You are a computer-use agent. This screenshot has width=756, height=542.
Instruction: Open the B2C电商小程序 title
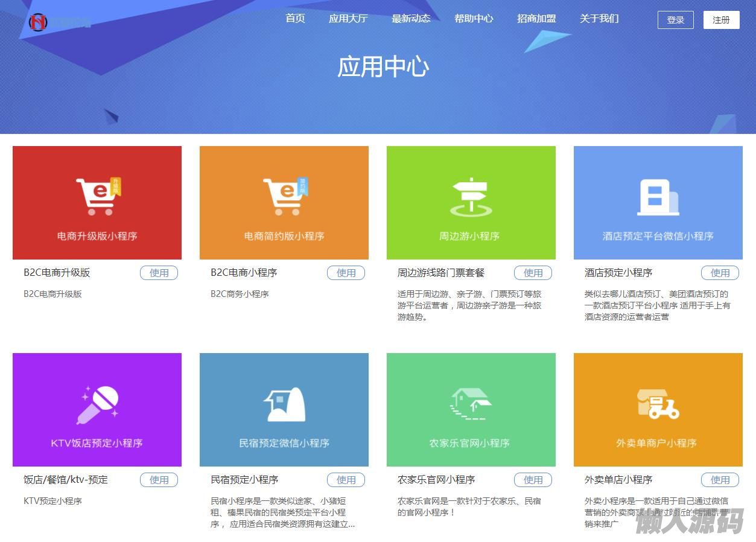click(244, 273)
